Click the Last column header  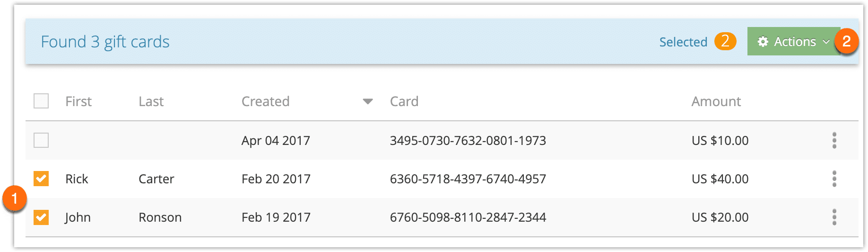[151, 101]
